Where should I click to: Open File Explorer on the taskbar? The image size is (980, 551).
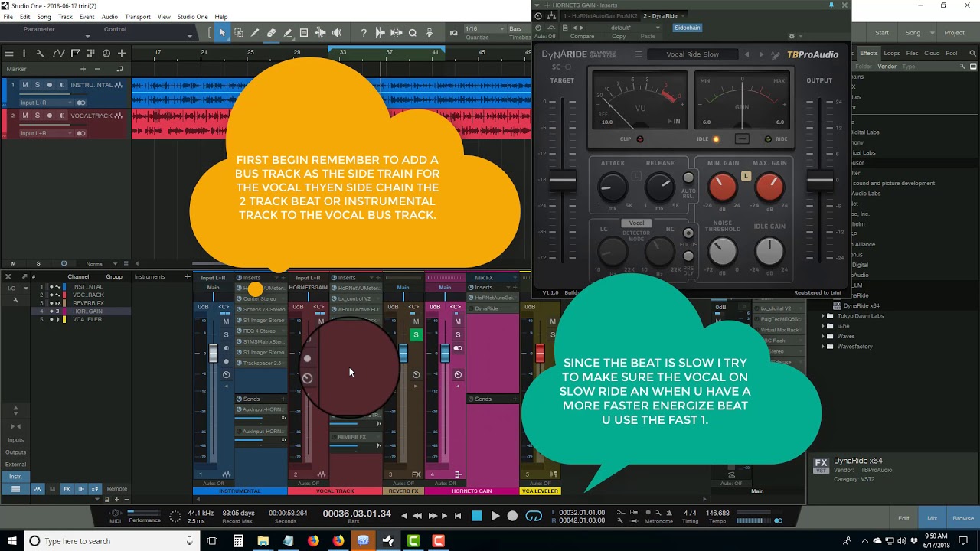click(x=263, y=541)
